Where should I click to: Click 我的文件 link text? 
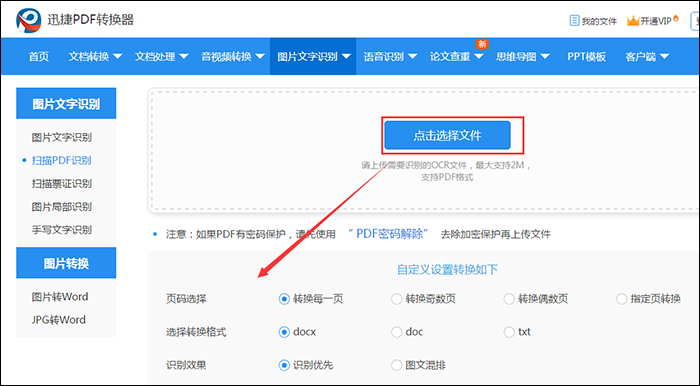(x=599, y=21)
